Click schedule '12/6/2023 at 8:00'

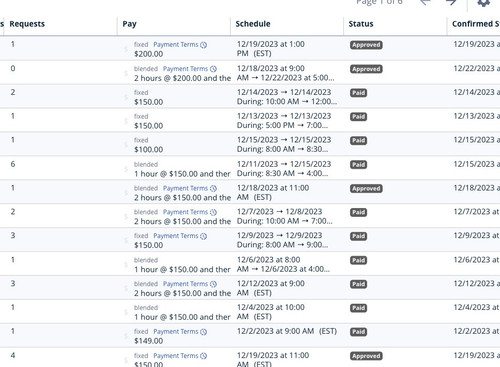pos(268,260)
